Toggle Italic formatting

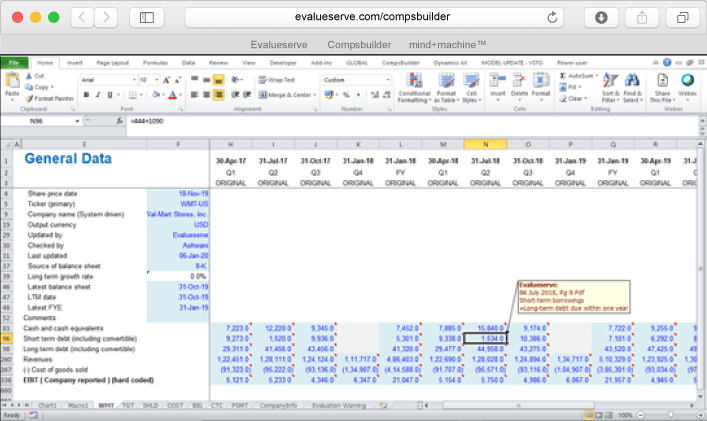[x=98, y=95]
